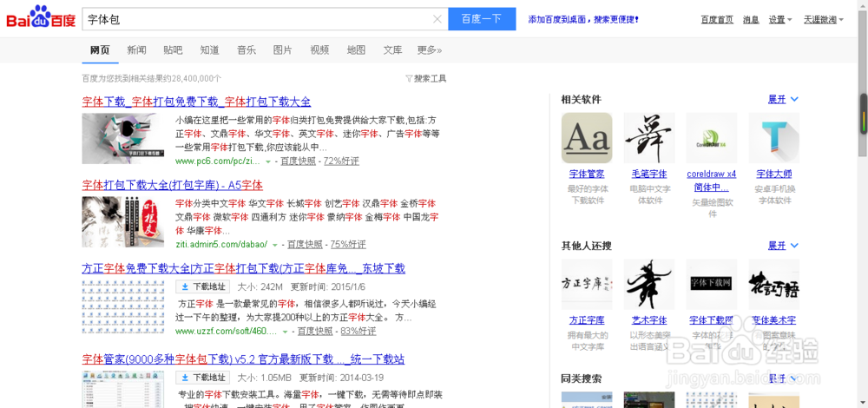The height and width of the screenshot is (408, 868).
Task: Expand the 相关软件 section via 展开
Action: [x=783, y=100]
